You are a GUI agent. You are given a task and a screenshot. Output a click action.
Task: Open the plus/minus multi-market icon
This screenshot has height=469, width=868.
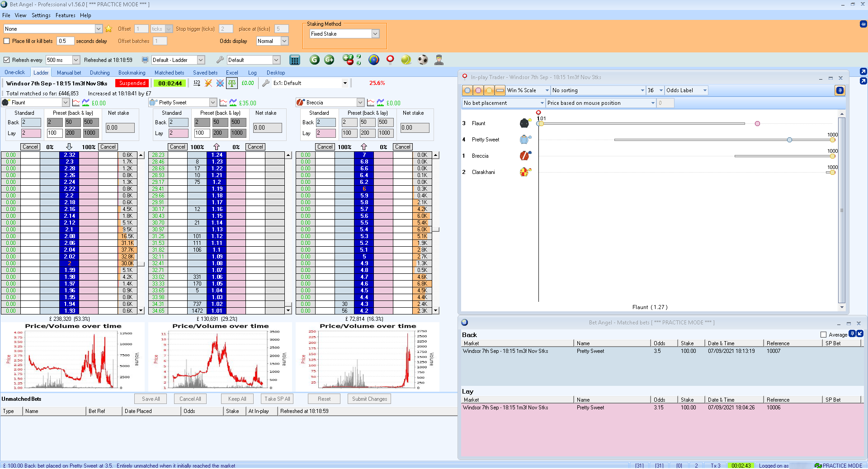(348, 60)
